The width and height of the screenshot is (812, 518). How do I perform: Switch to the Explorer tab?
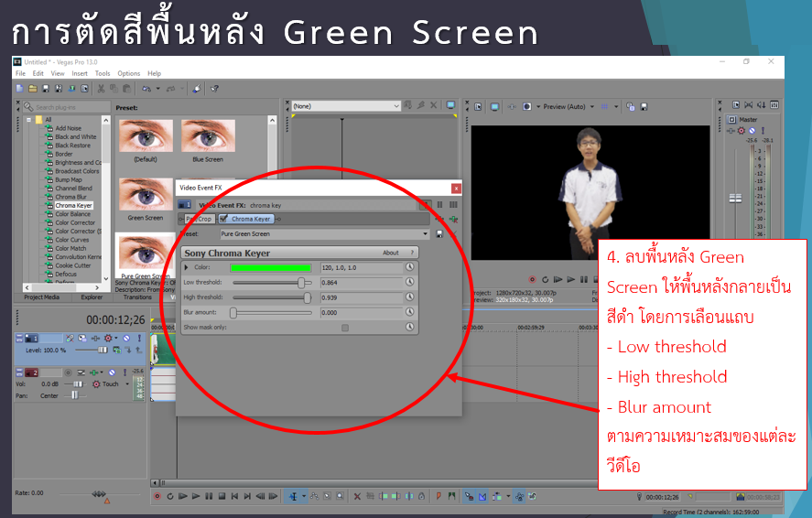[92, 297]
